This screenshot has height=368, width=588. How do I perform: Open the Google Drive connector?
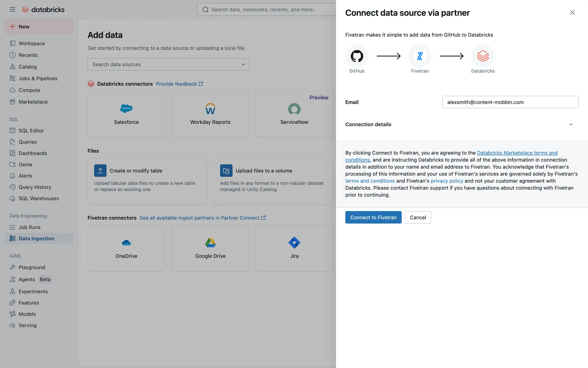210,248
